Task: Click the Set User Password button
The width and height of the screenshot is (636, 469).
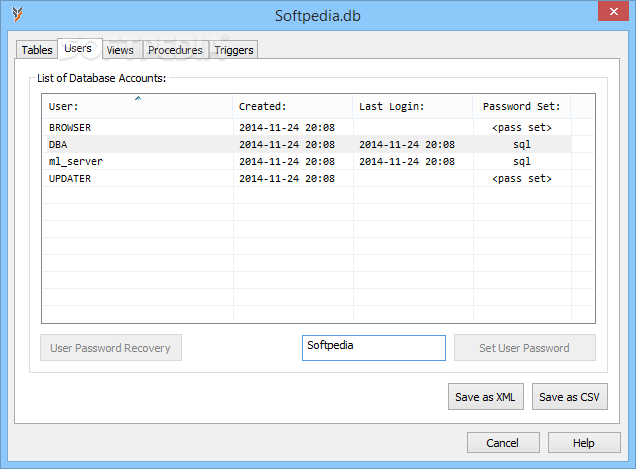Action: (524, 348)
